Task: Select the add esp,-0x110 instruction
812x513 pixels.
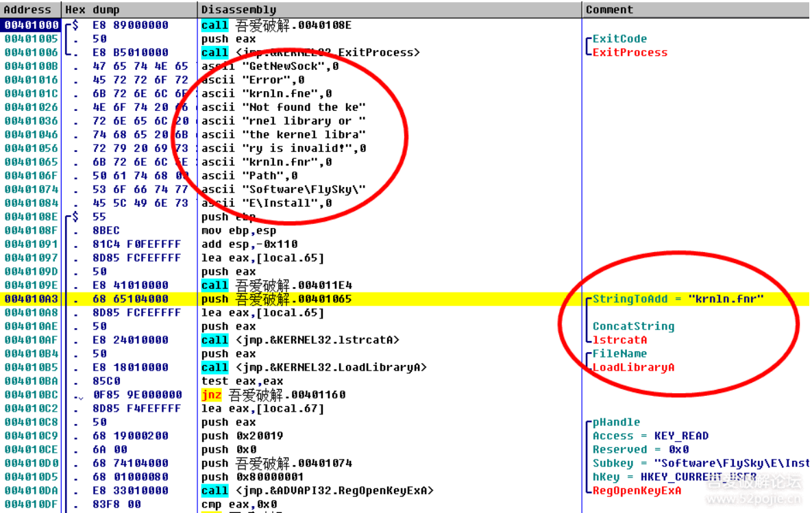Action: (249, 244)
